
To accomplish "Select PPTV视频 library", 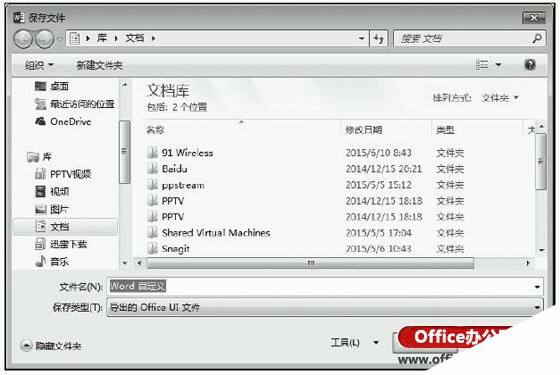I will point(63,174).
